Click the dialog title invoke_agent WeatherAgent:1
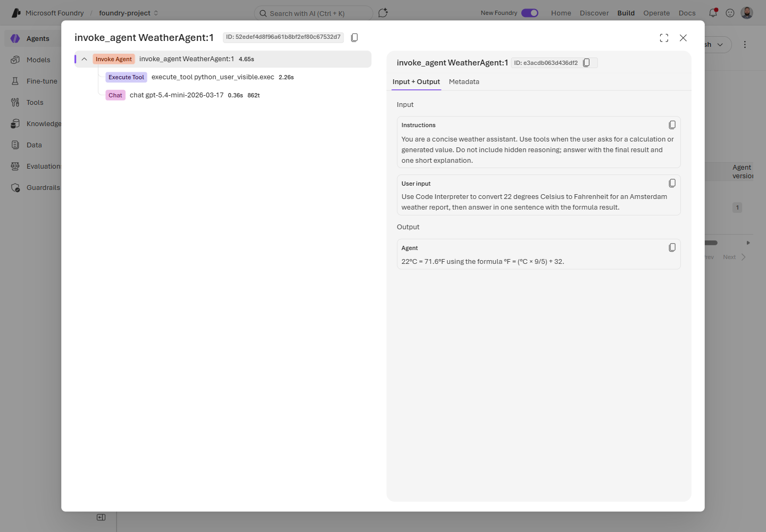 [144, 38]
